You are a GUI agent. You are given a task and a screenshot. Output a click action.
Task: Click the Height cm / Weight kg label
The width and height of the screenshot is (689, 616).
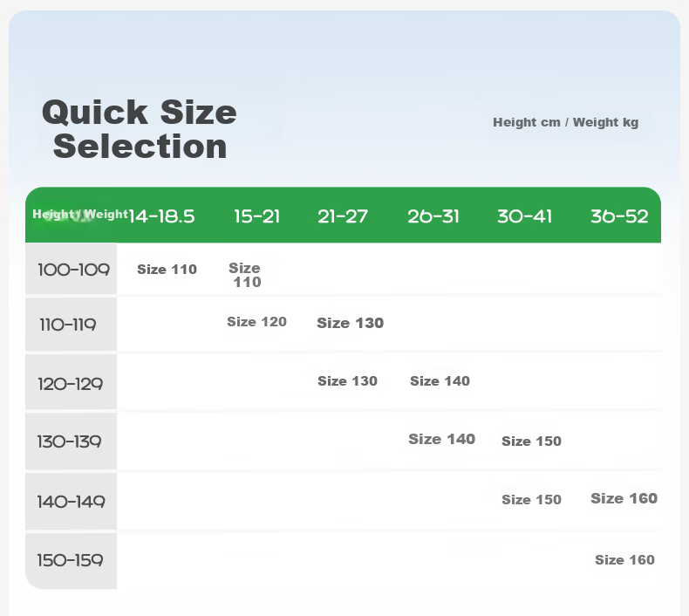[565, 122]
